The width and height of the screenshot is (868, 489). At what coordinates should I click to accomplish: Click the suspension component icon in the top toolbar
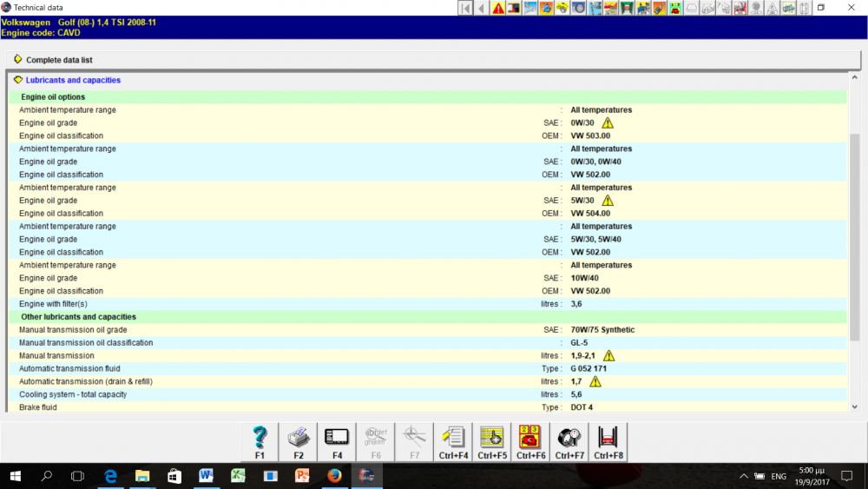(x=595, y=8)
